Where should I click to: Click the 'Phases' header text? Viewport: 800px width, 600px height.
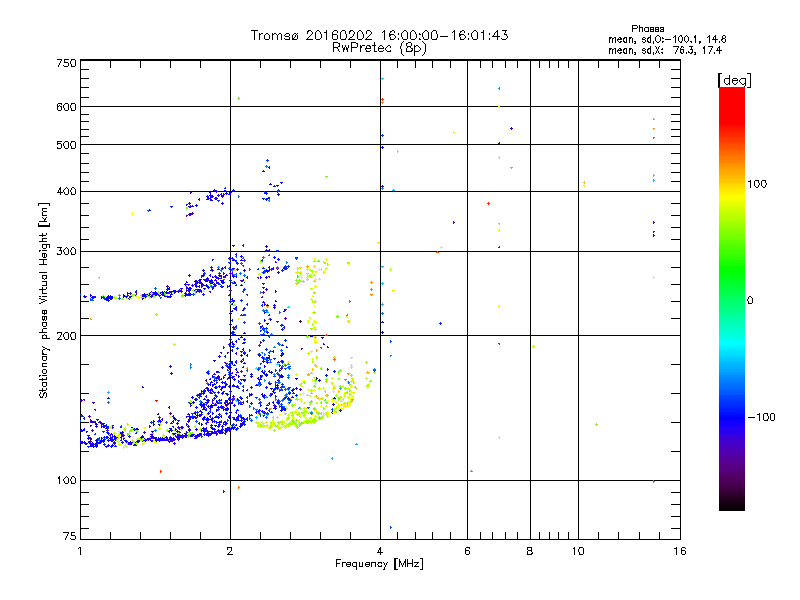647,29
